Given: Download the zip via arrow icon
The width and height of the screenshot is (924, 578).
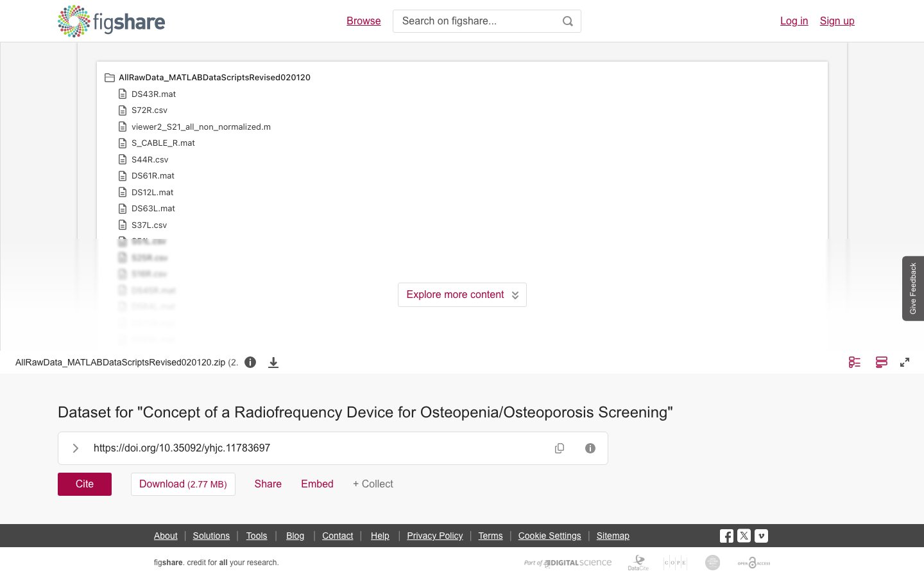Looking at the screenshot, I should tap(273, 362).
